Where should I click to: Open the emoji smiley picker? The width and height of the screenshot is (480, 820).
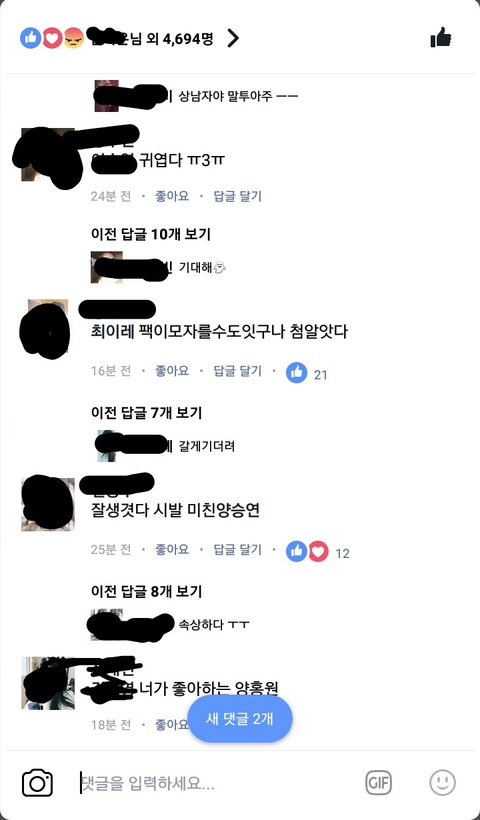442,783
